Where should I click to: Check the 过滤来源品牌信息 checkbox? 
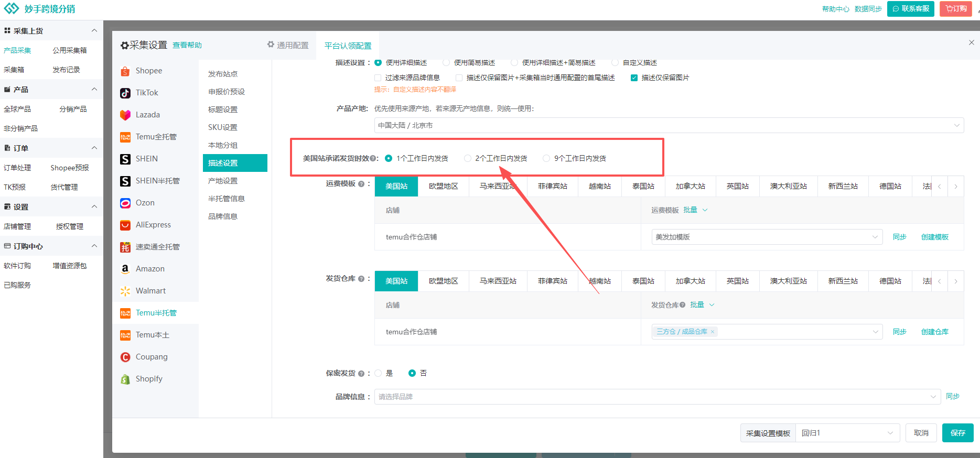(x=378, y=78)
